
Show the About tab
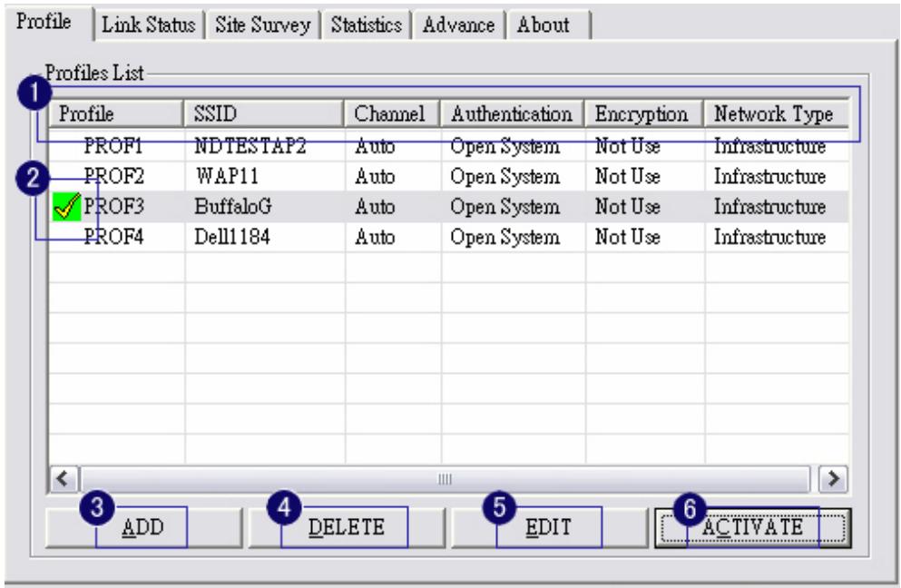[x=549, y=25]
